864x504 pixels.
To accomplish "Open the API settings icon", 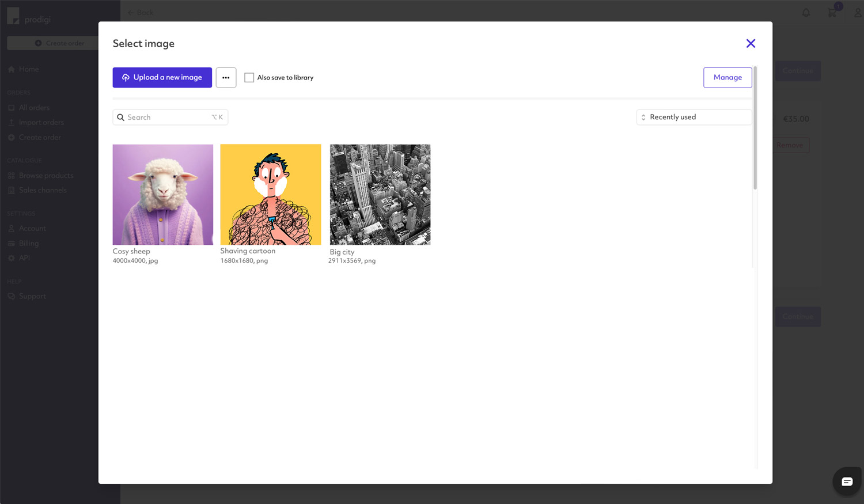I will click(12, 257).
